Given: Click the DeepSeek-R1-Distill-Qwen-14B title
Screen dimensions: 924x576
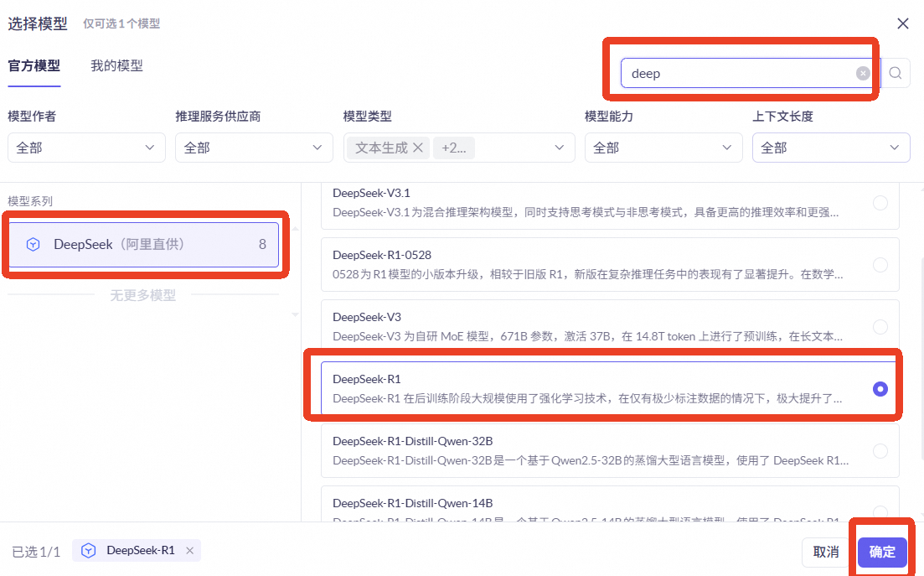Looking at the screenshot, I should pyautogui.click(x=412, y=503).
